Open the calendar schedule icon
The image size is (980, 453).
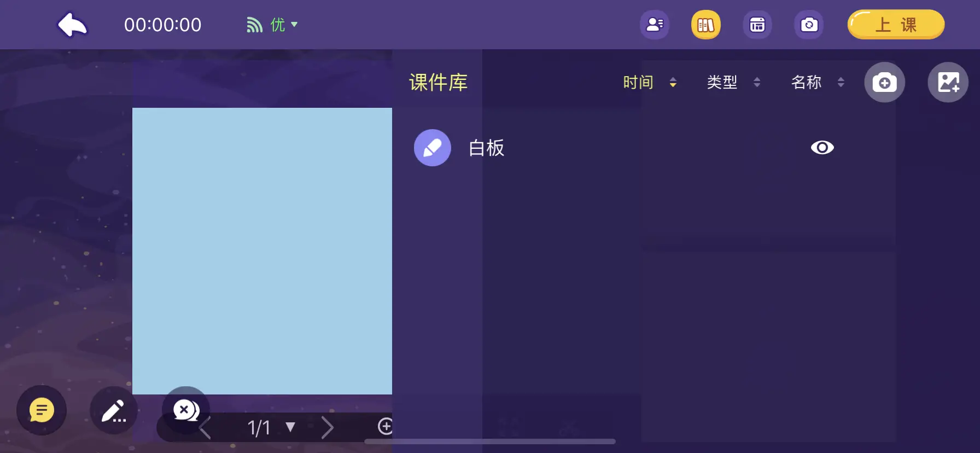757,25
